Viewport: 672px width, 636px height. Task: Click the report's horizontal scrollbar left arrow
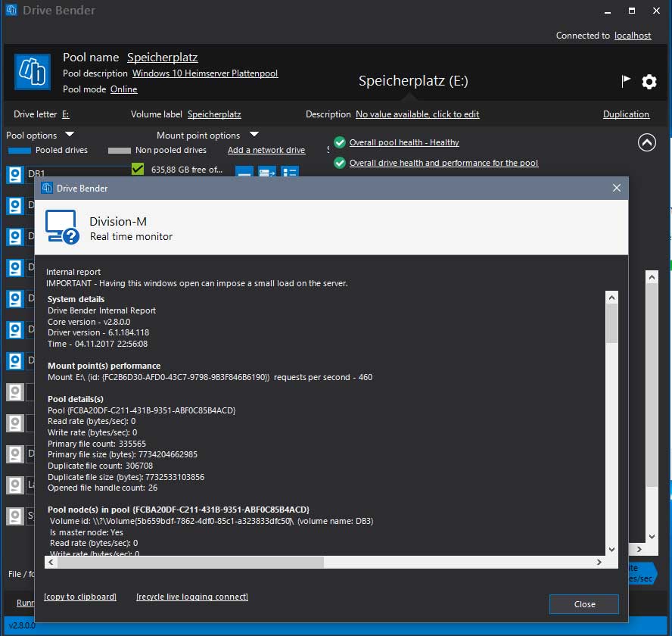[x=51, y=563]
